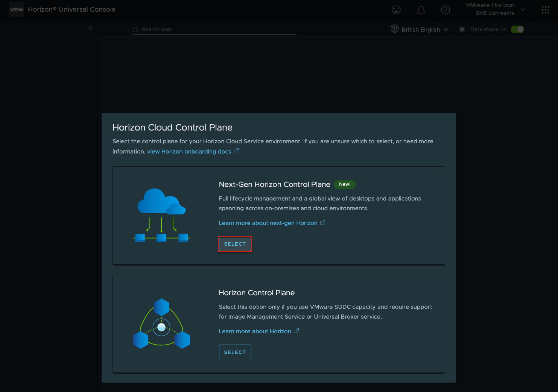Click the hexagon triangle illustration
This screenshot has height=392, width=558.
click(161, 324)
